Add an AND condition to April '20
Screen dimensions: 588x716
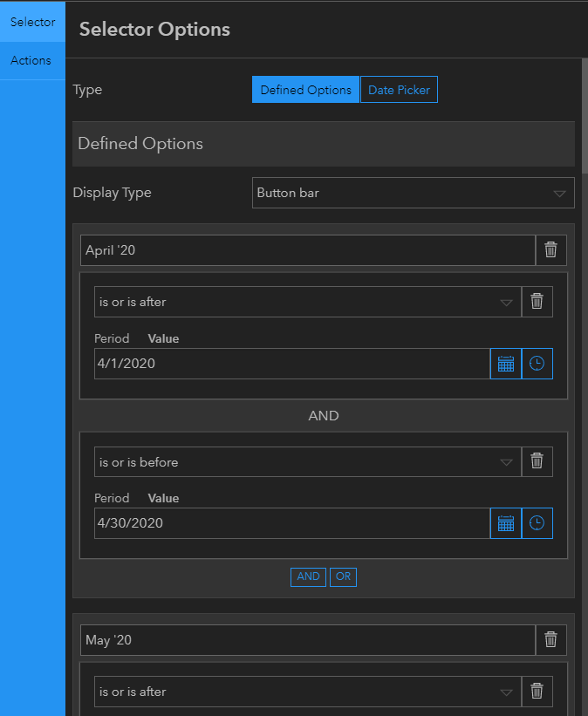(x=308, y=576)
